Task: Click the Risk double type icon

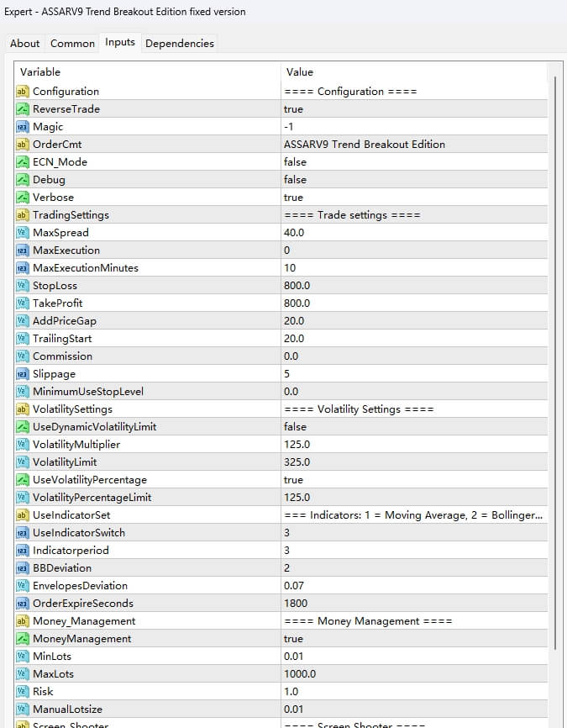Action: pyautogui.click(x=23, y=692)
